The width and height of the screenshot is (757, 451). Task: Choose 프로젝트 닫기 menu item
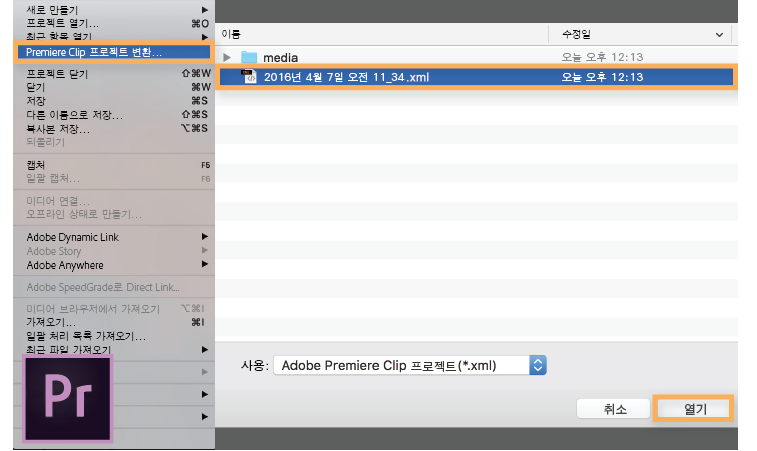point(114,74)
